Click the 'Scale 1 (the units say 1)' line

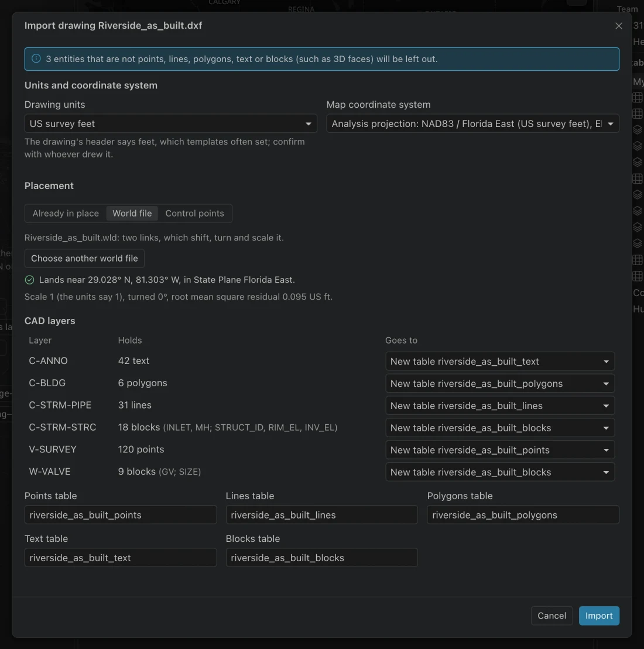click(x=179, y=297)
